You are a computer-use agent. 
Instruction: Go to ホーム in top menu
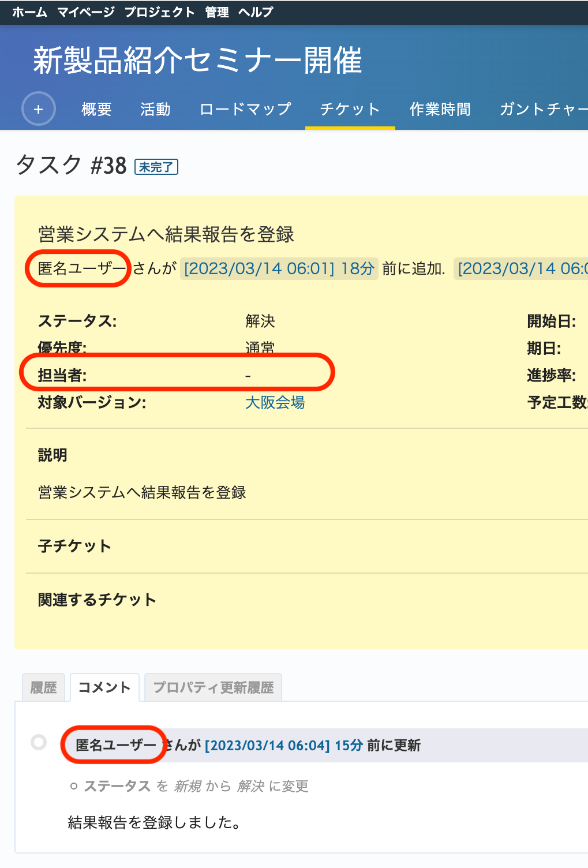[29, 12]
